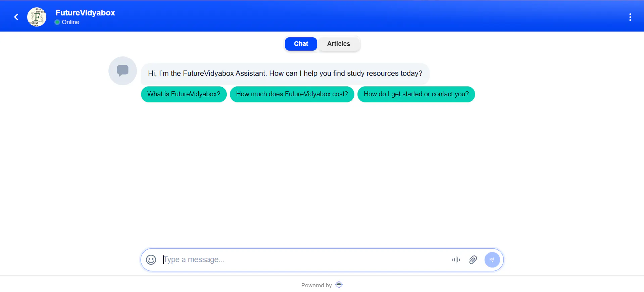This screenshot has height=292, width=644.
Task: Choose "How do I get started or contact you?"
Action: [x=416, y=94]
